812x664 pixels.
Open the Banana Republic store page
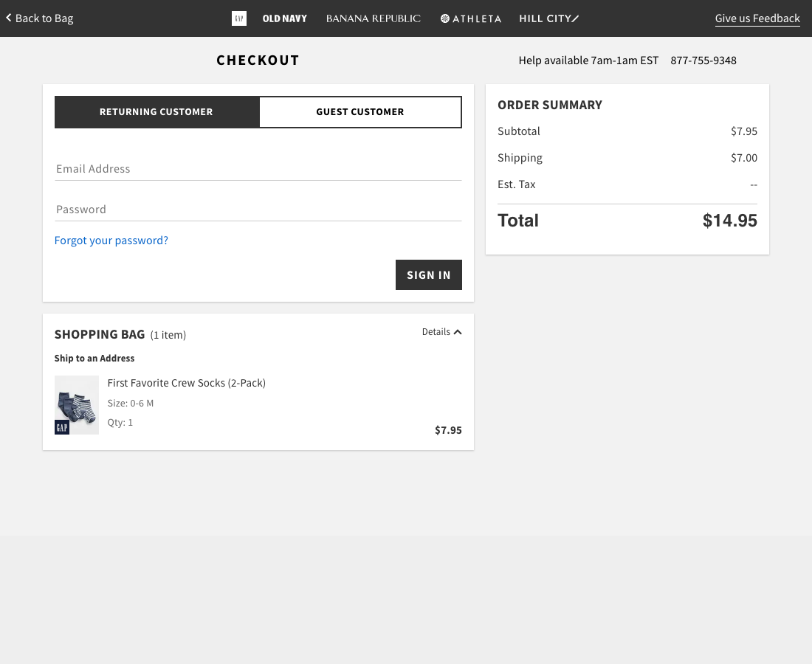pos(374,18)
